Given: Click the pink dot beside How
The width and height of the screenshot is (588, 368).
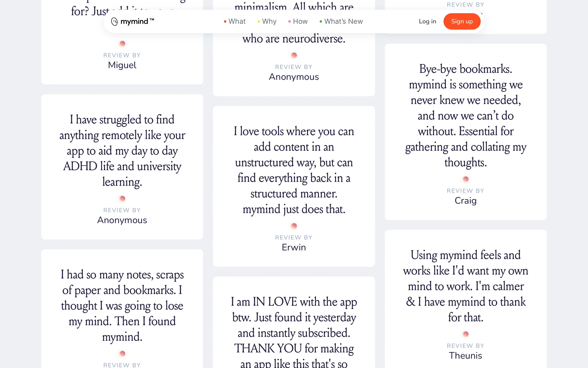Looking at the screenshot, I should (x=289, y=21).
